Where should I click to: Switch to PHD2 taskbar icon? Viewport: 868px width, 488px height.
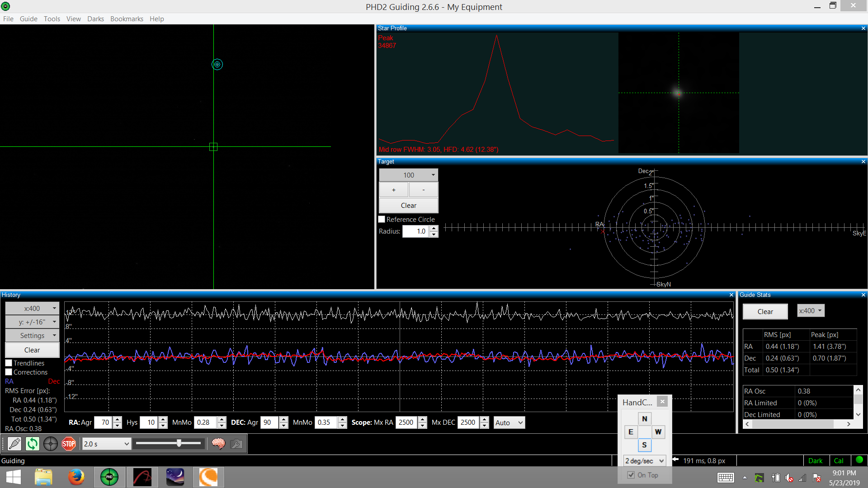pyautogui.click(x=109, y=477)
